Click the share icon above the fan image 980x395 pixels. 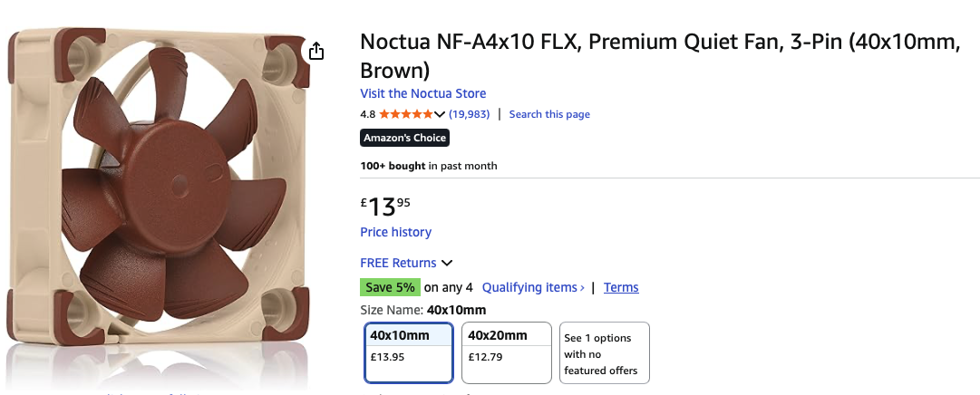[316, 51]
